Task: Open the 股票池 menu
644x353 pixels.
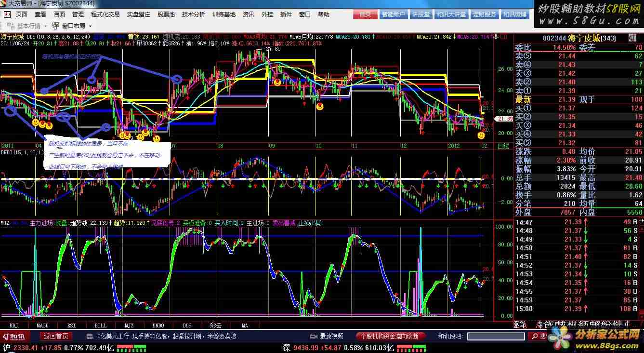Action: [x=166, y=14]
